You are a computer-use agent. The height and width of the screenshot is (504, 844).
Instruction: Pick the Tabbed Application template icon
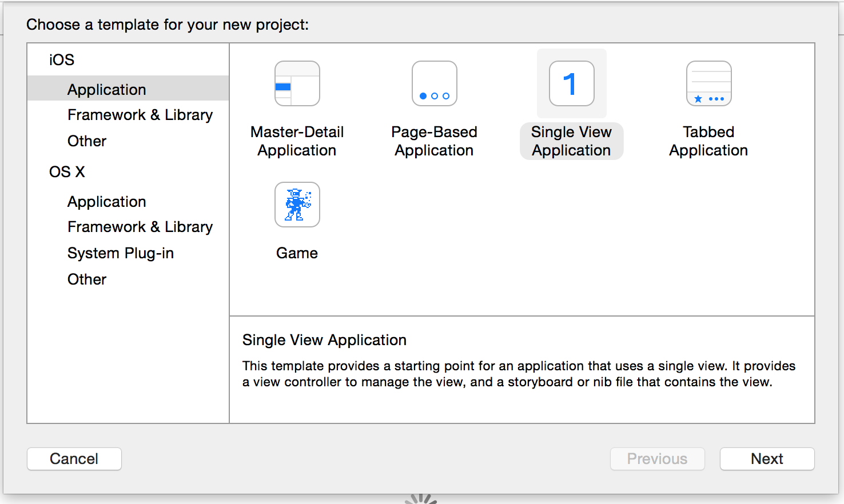click(708, 83)
